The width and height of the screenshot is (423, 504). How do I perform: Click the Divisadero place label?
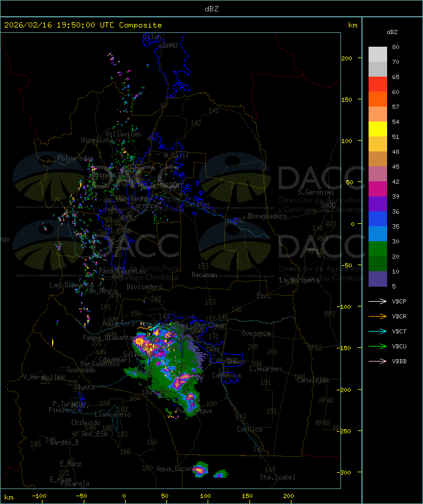point(144,286)
